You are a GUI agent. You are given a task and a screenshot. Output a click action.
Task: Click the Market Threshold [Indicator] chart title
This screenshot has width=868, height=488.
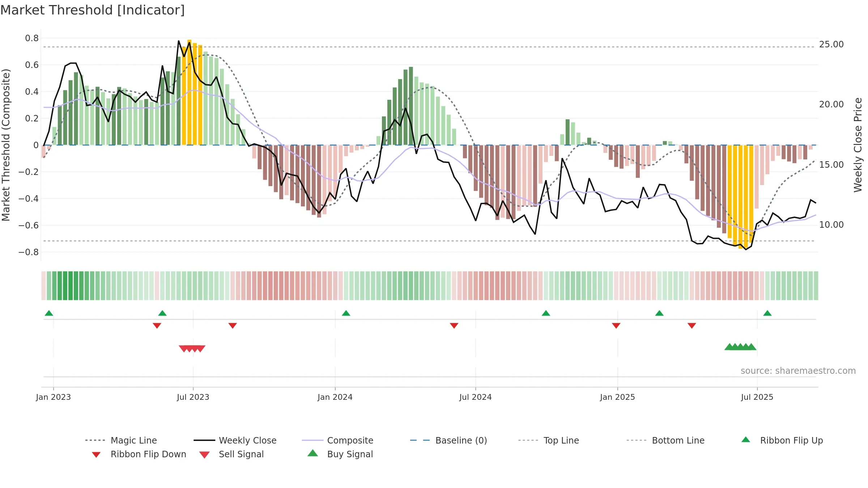tap(93, 10)
